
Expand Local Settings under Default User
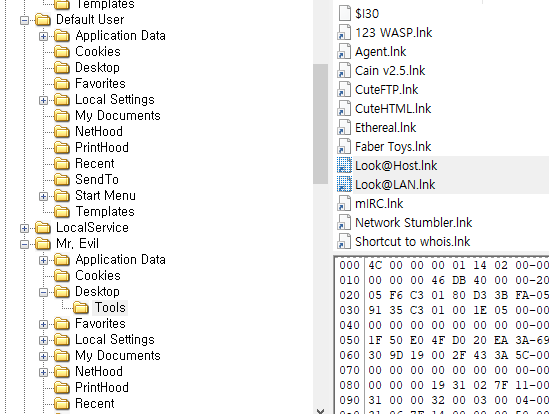coord(43,101)
